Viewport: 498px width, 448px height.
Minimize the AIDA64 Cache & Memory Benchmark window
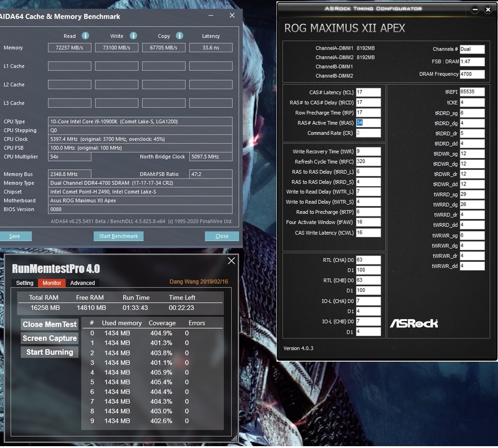click(x=211, y=15)
